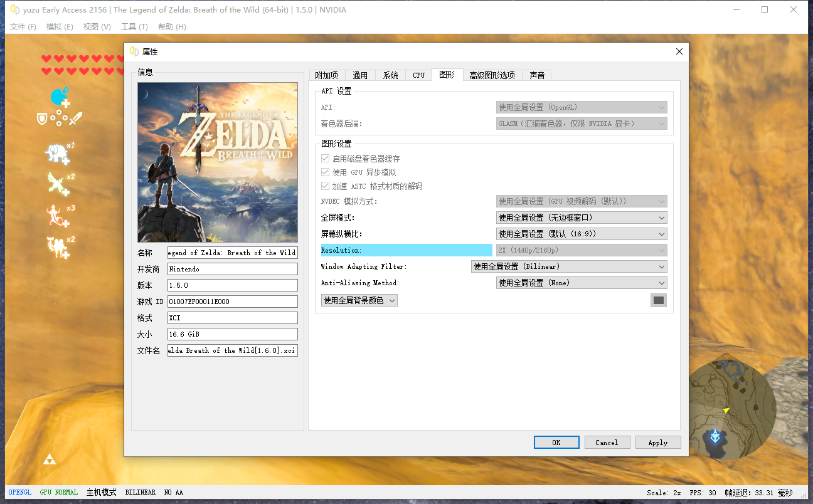Screen dimensions: 813x504
Task: Open the 文件 (F) menu
Action: (23, 26)
